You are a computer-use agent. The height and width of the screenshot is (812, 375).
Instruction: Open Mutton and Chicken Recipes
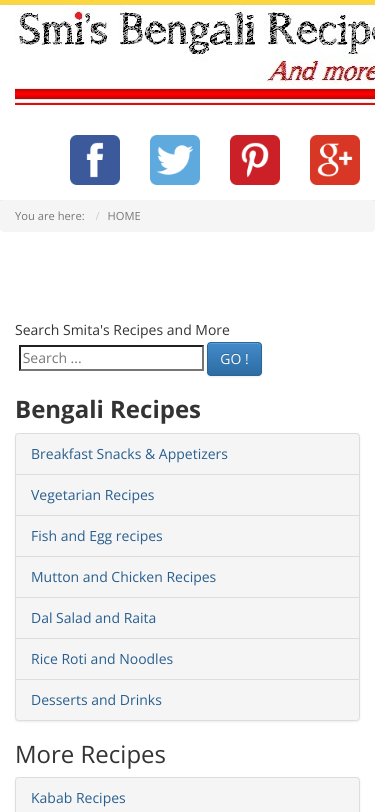[x=188, y=577]
